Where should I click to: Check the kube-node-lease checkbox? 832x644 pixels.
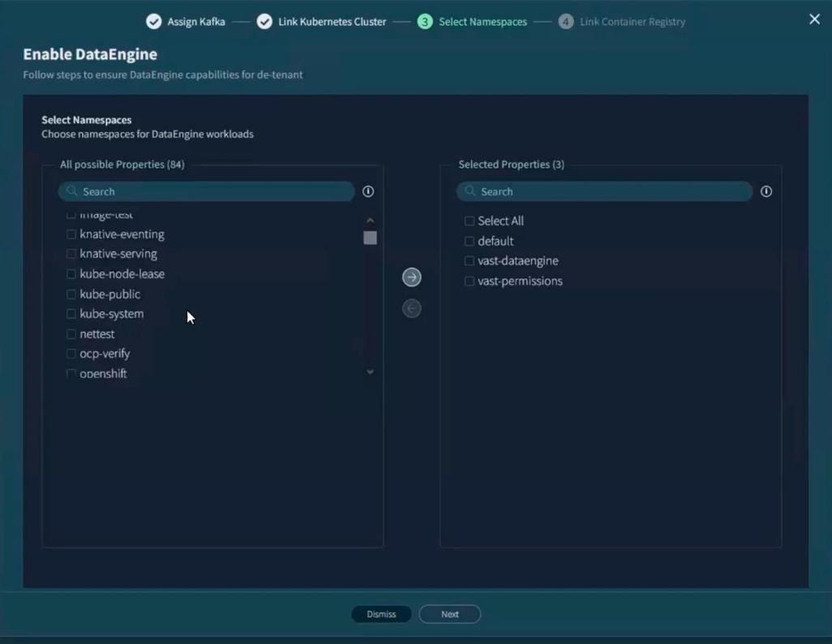[x=71, y=274]
